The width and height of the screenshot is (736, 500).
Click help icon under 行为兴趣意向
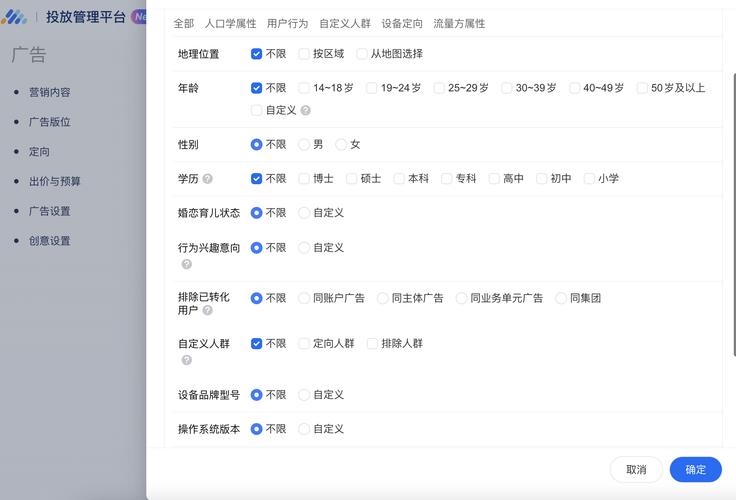coord(186,264)
